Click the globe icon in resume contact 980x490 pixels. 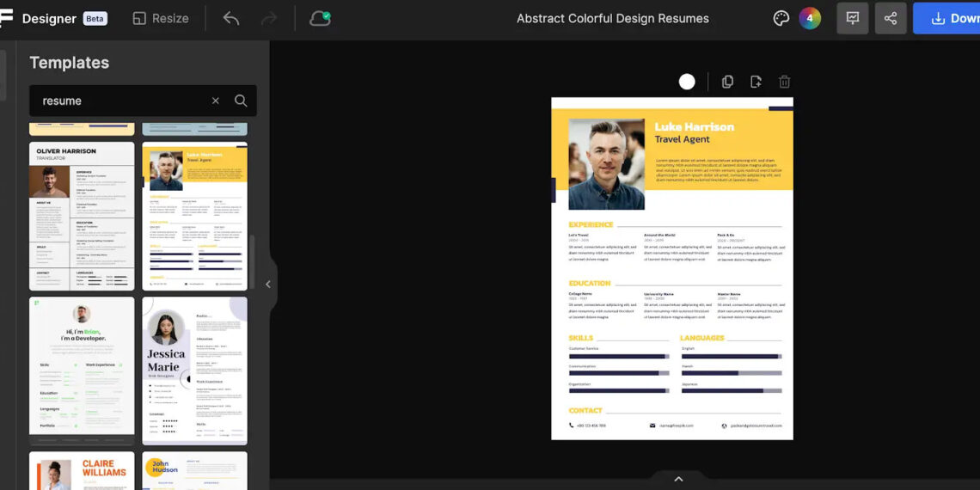pos(725,426)
